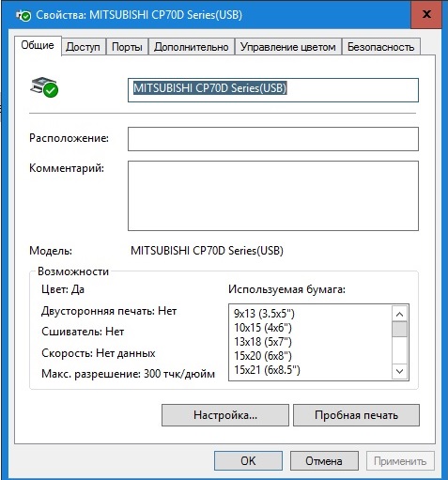Click the paper list scroll up arrow

(399, 314)
